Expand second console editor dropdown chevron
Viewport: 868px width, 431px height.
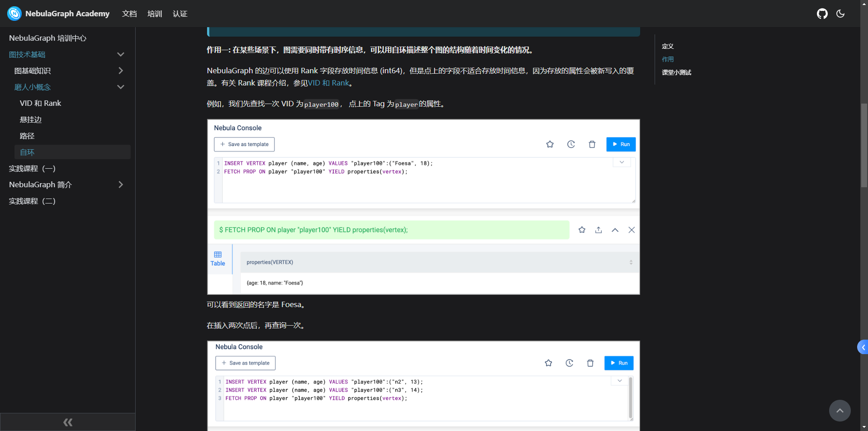click(x=620, y=381)
